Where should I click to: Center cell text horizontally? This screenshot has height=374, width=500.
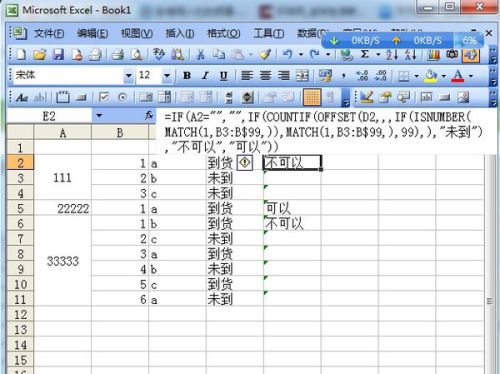(x=266, y=76)
